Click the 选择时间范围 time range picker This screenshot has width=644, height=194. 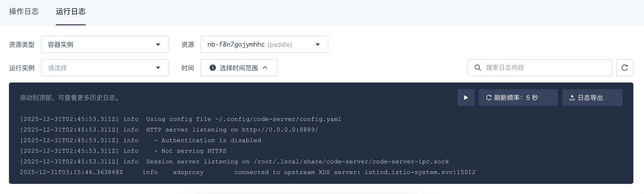(x=239, y=68)
